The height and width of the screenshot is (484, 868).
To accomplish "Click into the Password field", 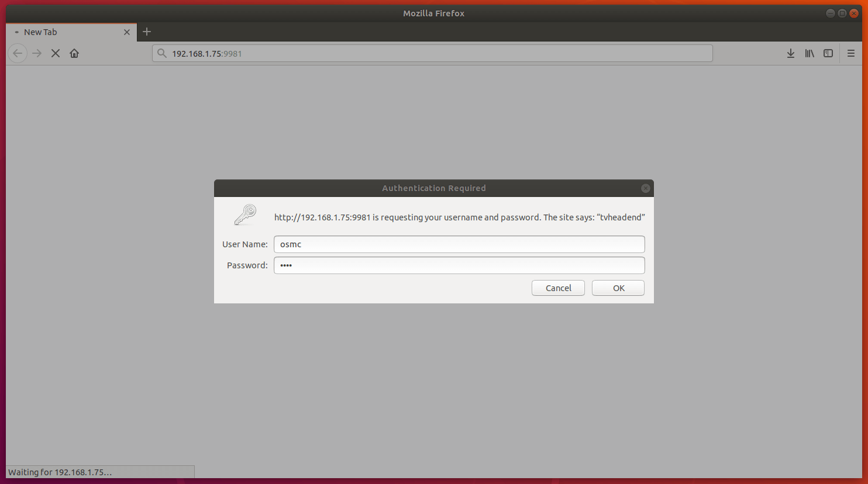I will pyautogui.click(x=459, y=265).
